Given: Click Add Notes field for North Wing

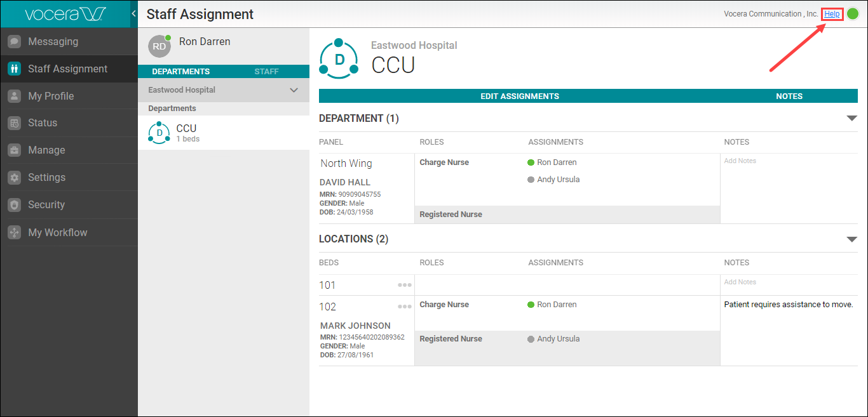Looking at the screenshot, I should pos(740,161).
